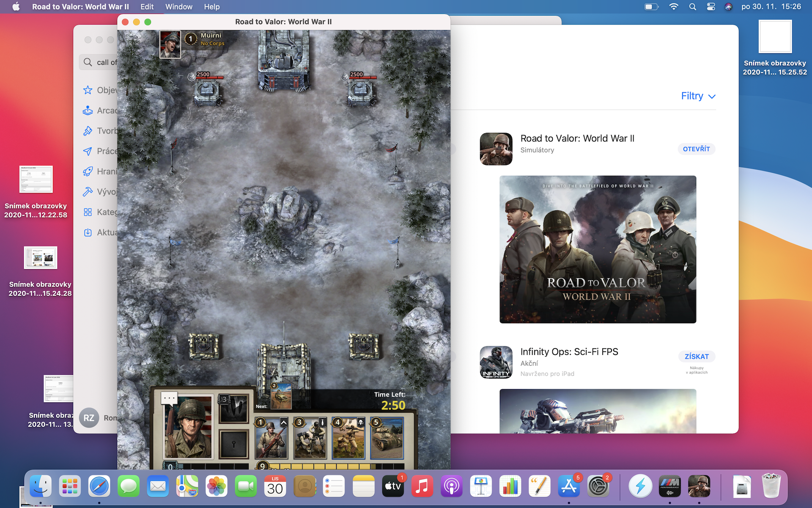Click the Wi-Fi status icon
The width and height of the screenshot is (812, 508).
click(x=674, y=7)
